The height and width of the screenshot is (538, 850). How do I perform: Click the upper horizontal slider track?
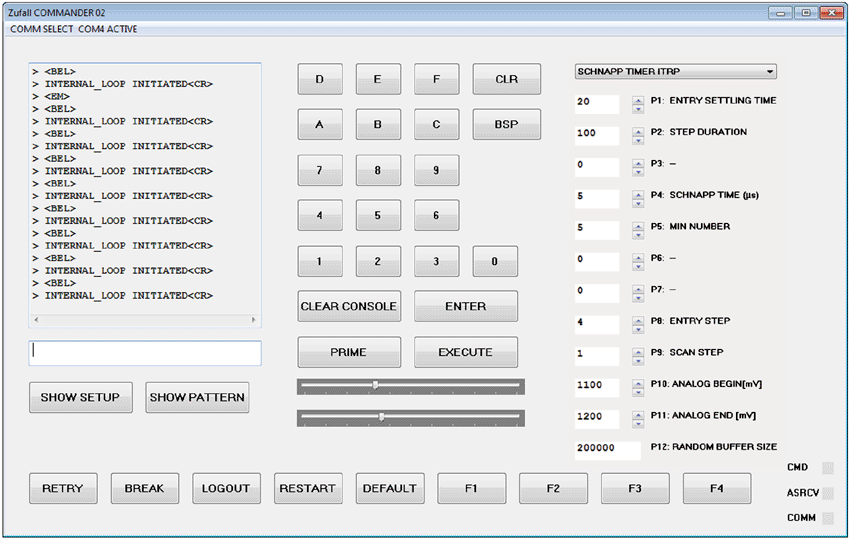[x=450, y=385]
